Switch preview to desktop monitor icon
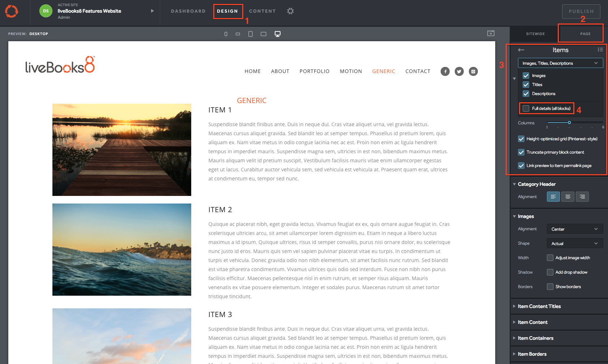 278,34
